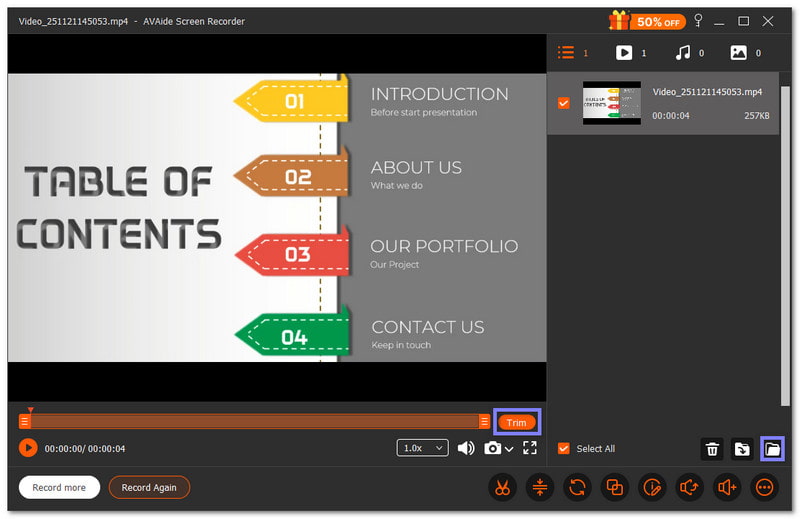Switch to the audio recordings tab

[x=682, y=53]
